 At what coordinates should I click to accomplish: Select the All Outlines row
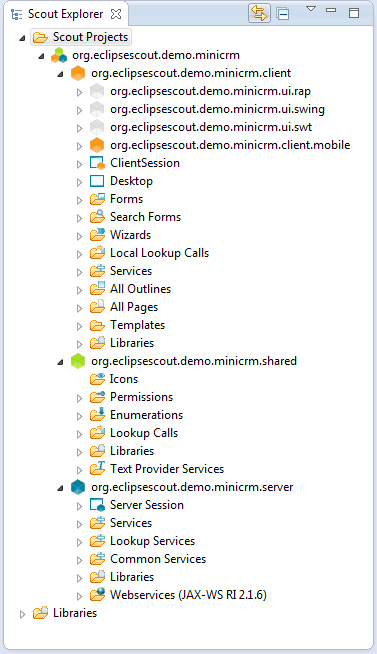[x=140, y=289]
